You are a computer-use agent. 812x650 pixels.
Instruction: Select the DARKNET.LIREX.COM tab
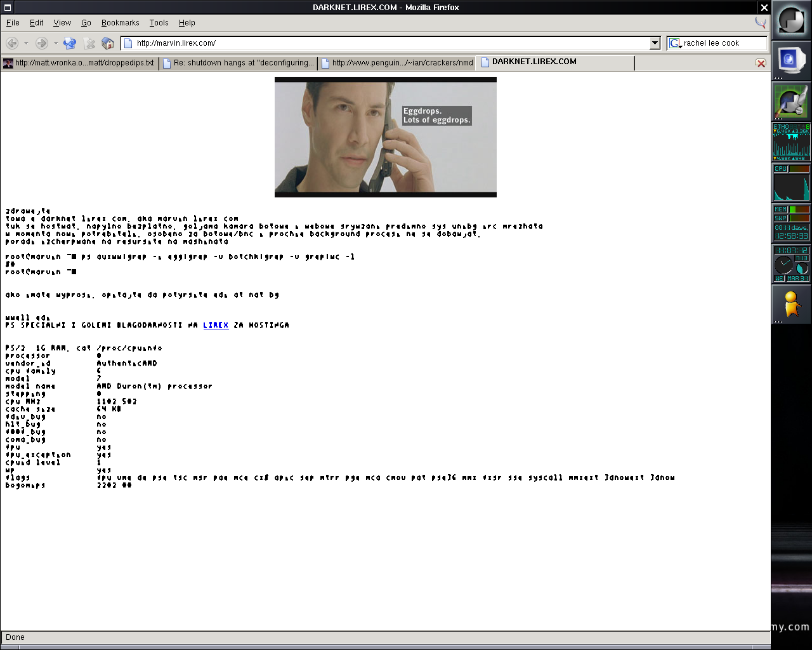pos(555,62)
